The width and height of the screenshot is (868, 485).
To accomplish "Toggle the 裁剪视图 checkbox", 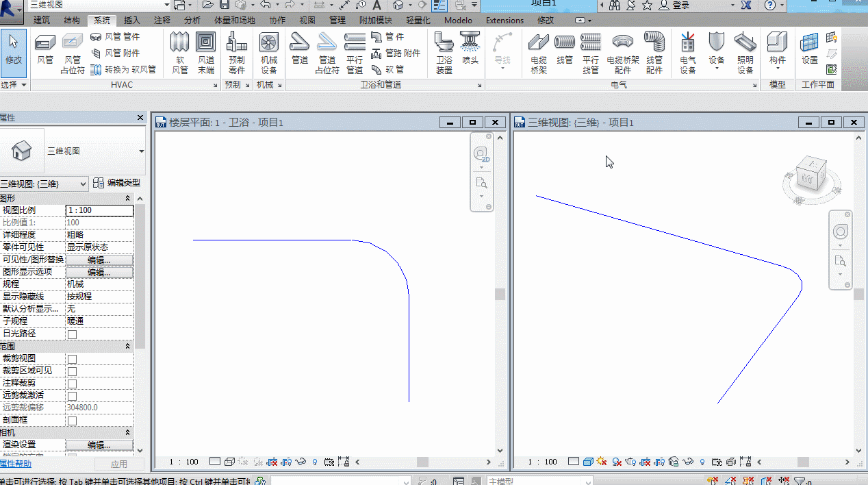I will (72, 359).
